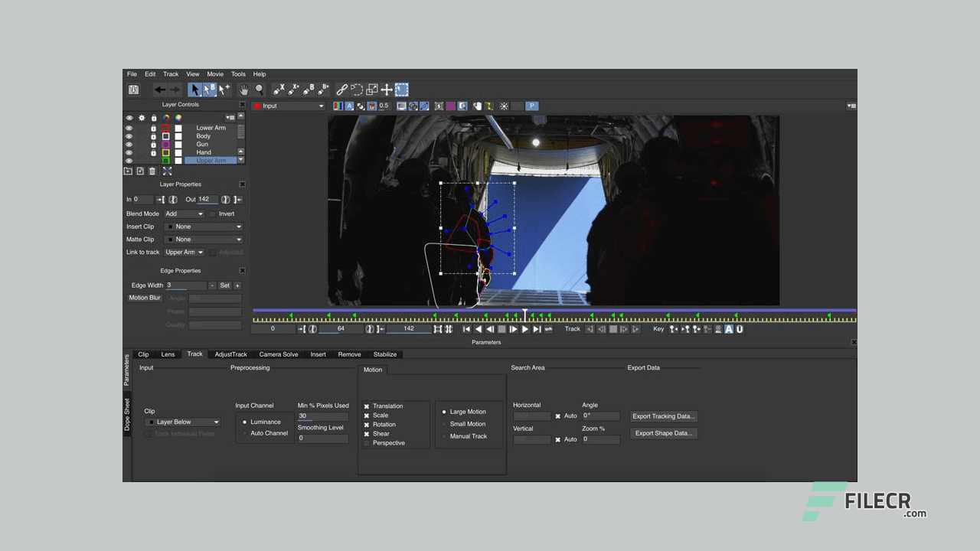Unlock the Body layer padlock

(x=154, y=136)
